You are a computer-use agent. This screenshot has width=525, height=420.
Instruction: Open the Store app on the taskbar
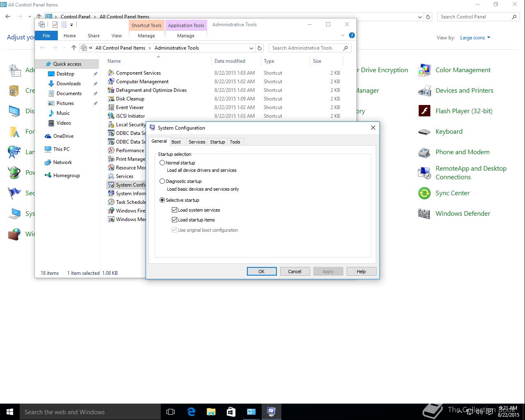231,412
